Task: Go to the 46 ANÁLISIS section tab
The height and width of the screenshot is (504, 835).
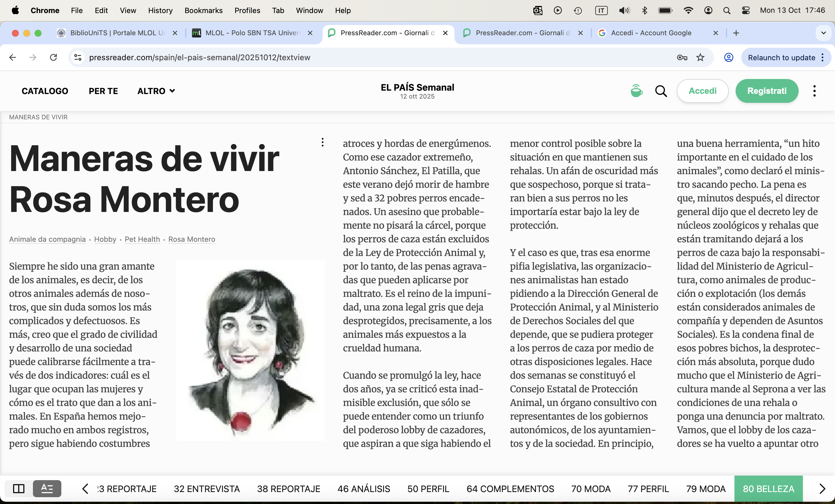Action: pyautogui.click(x=363, y=489)
